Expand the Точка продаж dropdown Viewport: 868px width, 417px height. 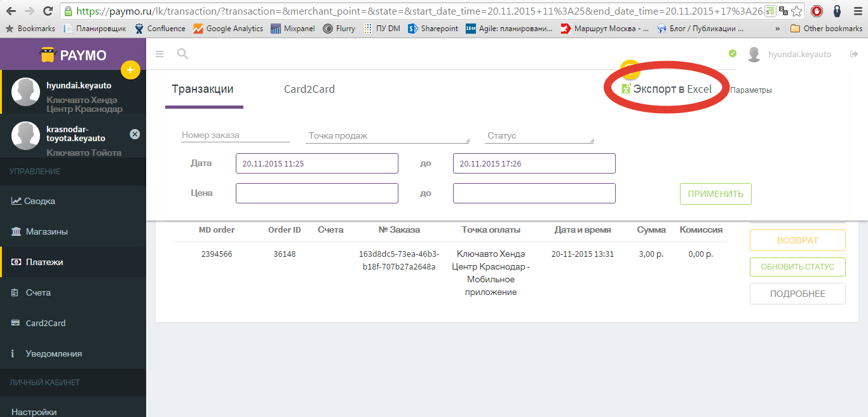click(x=388, y=136)
